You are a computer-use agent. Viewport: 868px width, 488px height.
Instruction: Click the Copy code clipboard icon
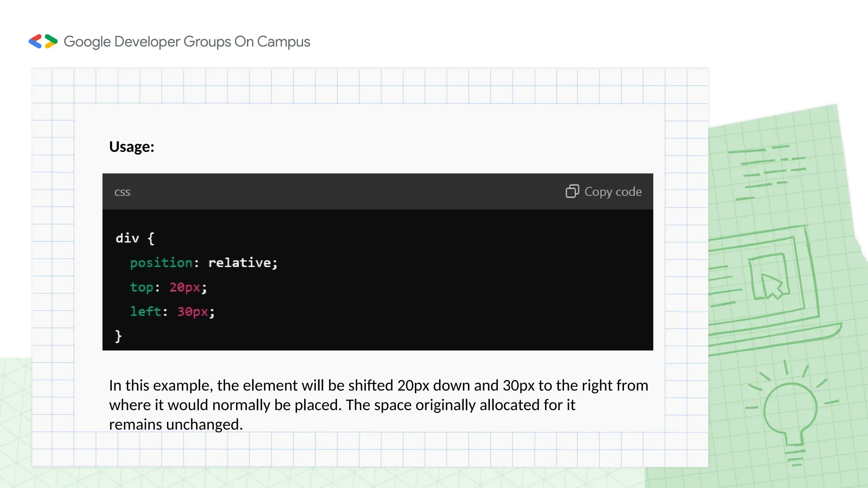572,191
